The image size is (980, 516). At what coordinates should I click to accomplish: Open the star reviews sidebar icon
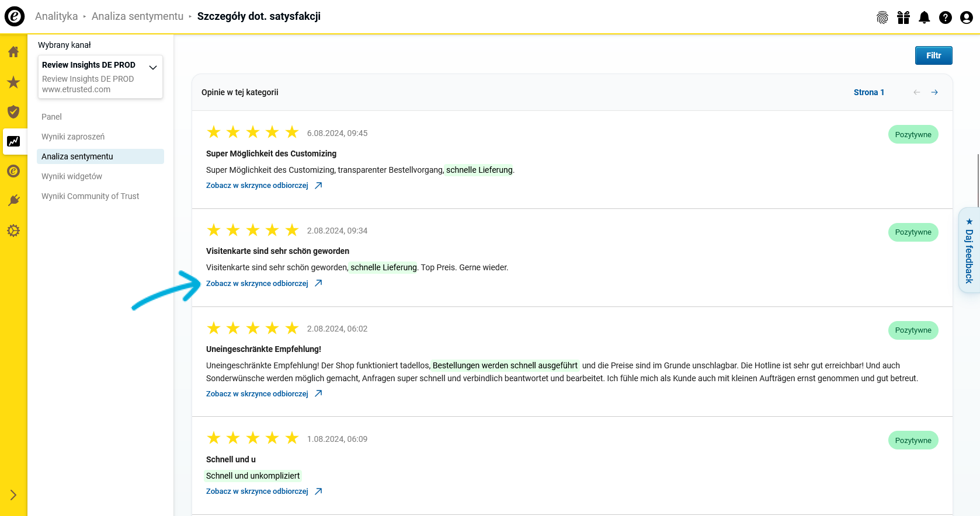click(x=13, y=82)
